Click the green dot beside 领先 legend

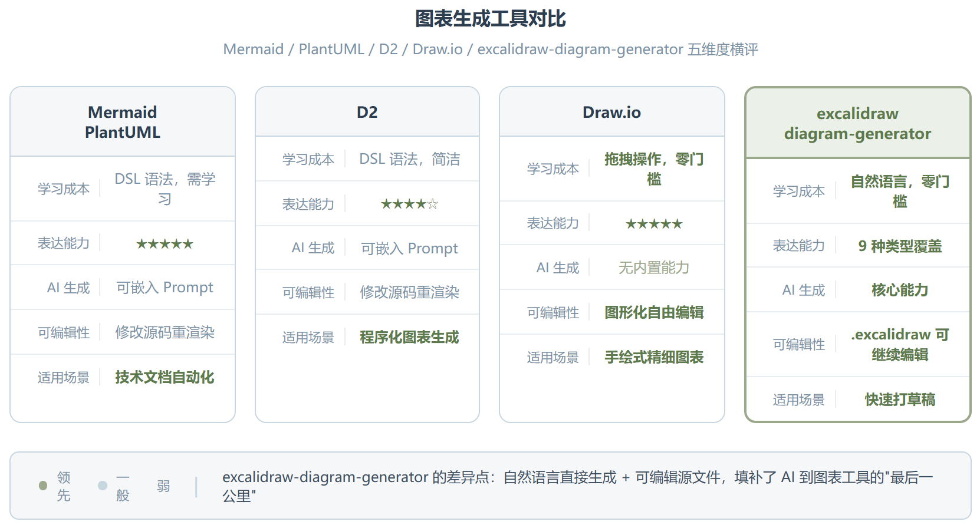click(x=43, y=486)
